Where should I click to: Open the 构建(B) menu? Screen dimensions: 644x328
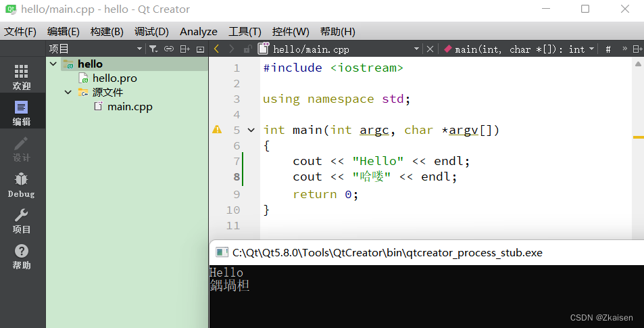[107, 32]
